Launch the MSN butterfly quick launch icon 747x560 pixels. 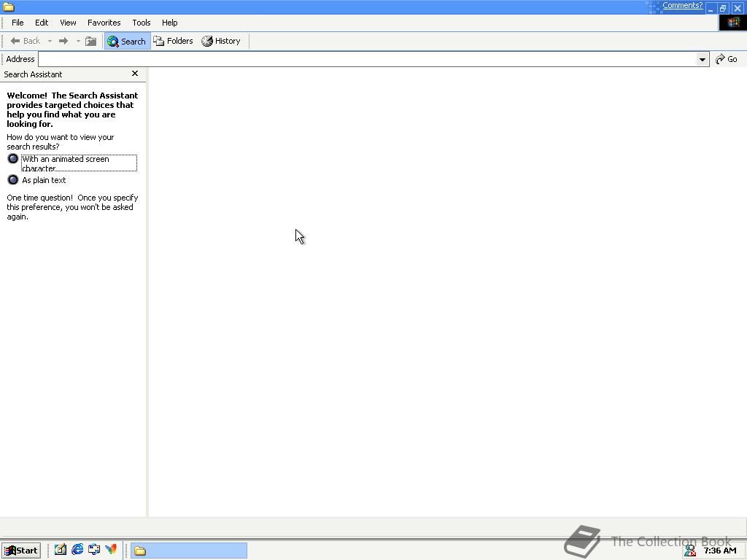coord(111,550)
